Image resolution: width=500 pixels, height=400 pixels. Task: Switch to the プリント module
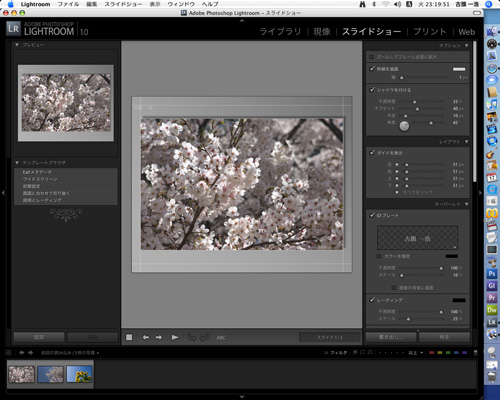pyautogui.click(x=430, y=32)
